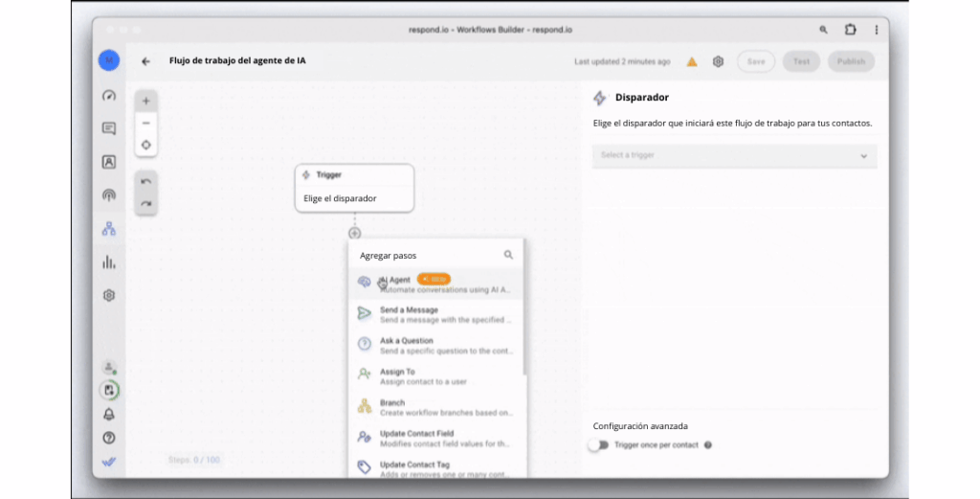Select AI Agent from the steps list
Image resolution: width=980 pixels, height=499 pixels.
(x=435, y=284)
